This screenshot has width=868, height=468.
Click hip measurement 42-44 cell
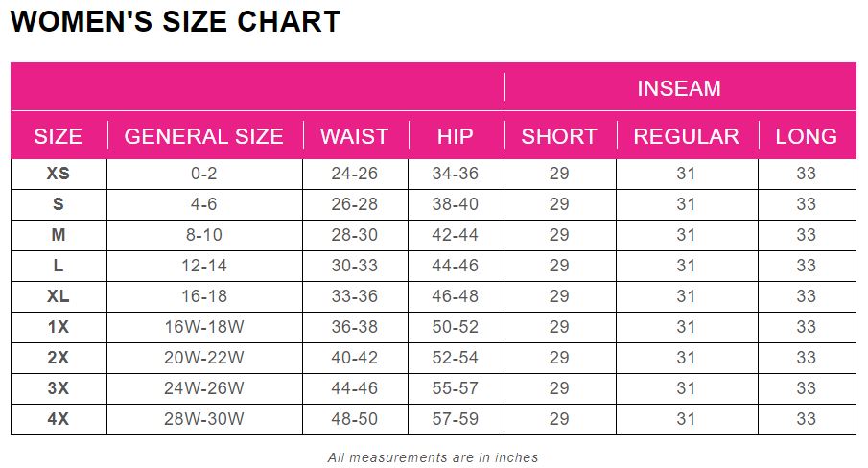coord(456,235)
